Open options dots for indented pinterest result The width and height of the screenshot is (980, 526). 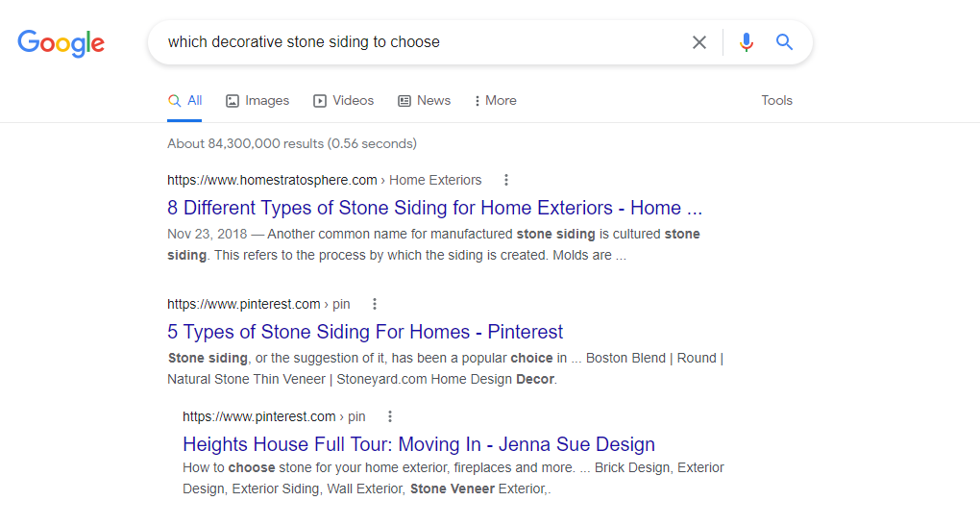click(390, 416)
